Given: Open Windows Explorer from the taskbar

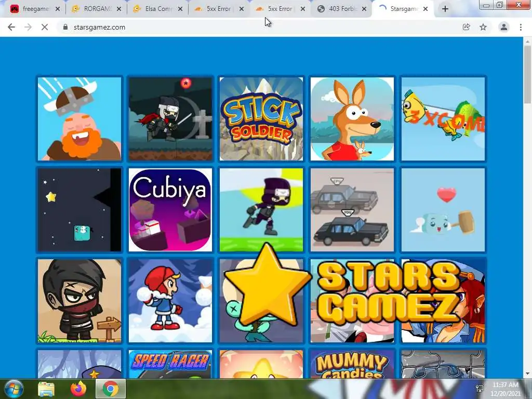Looking at the screenshot, I should [x=46, y=389].
